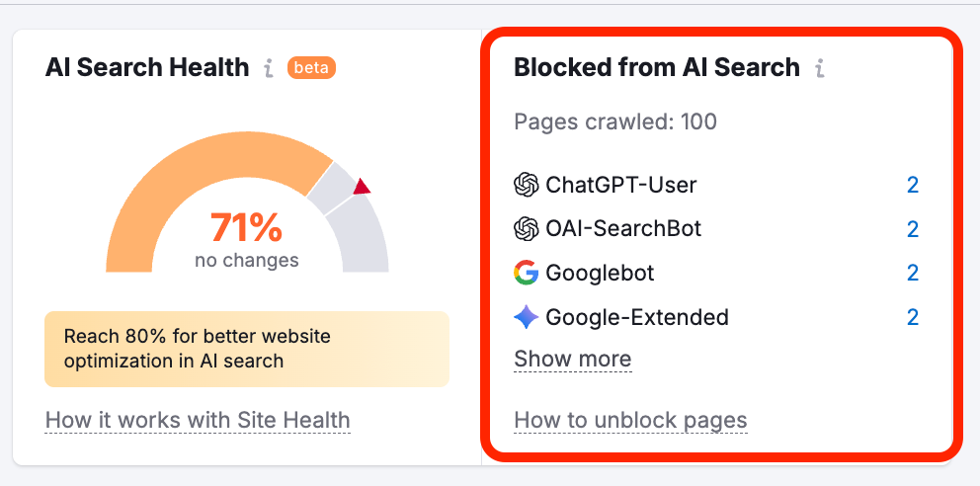Open the How to unblock pages link

point(630,420)
